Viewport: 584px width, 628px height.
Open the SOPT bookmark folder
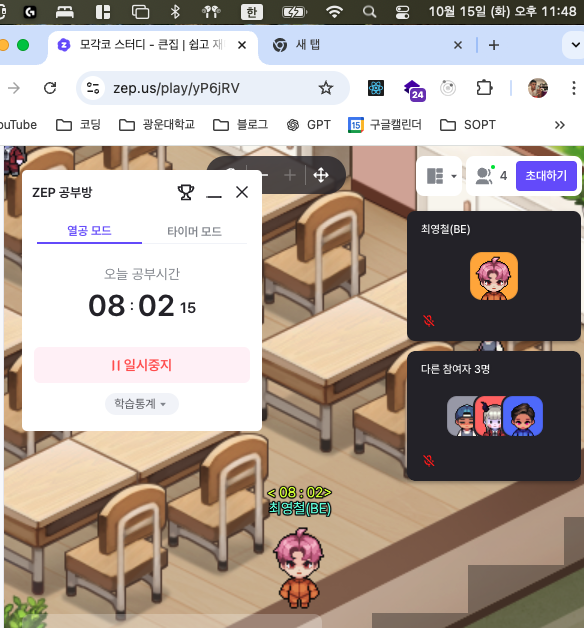point(467,125)
